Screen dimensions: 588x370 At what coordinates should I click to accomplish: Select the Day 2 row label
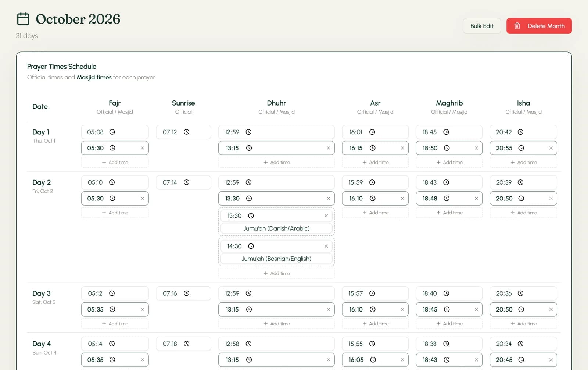click(42, 182)
